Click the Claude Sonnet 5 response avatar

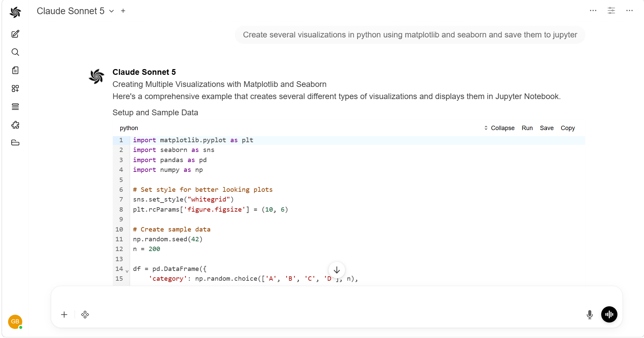pos(97,76)
